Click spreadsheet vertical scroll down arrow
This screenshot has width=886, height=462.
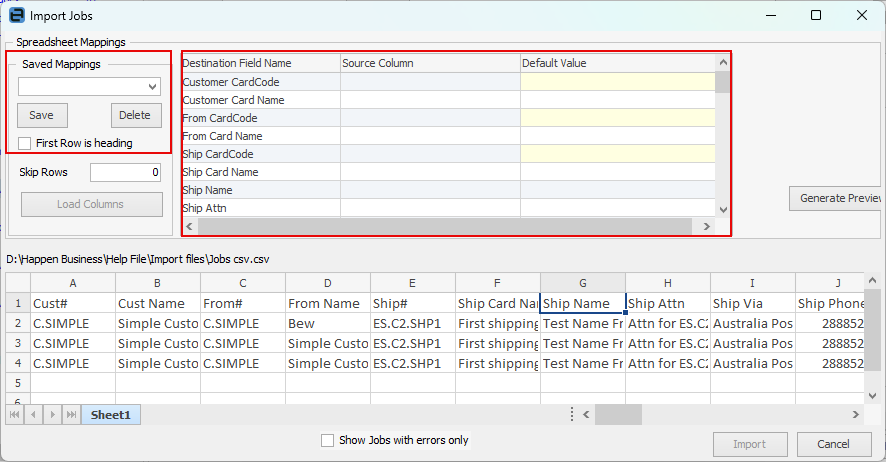pyautogui.click(x=873, y=395)
